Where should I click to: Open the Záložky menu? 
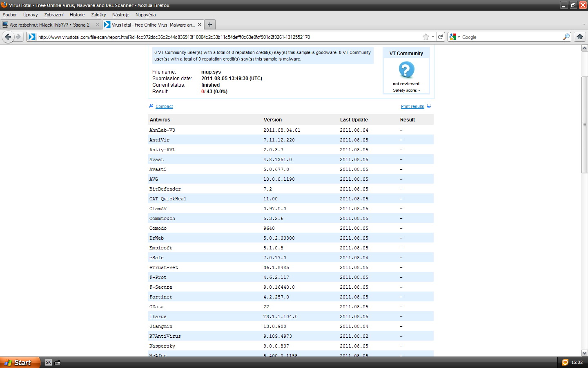click(98, 15)
